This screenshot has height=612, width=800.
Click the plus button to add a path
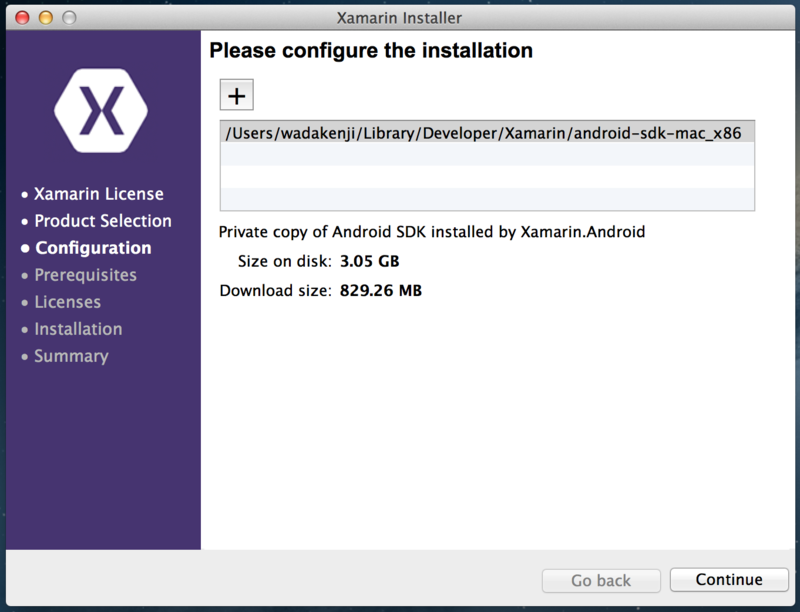tap(236, 95)
